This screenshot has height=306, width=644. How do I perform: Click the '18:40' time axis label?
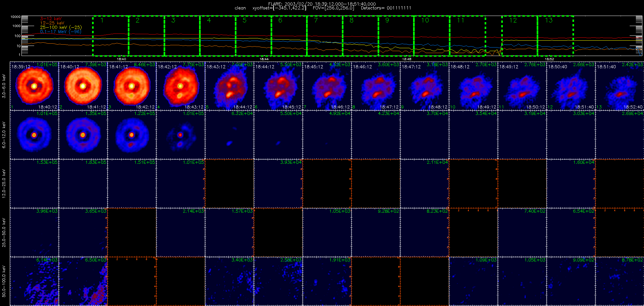coord(121,59)
